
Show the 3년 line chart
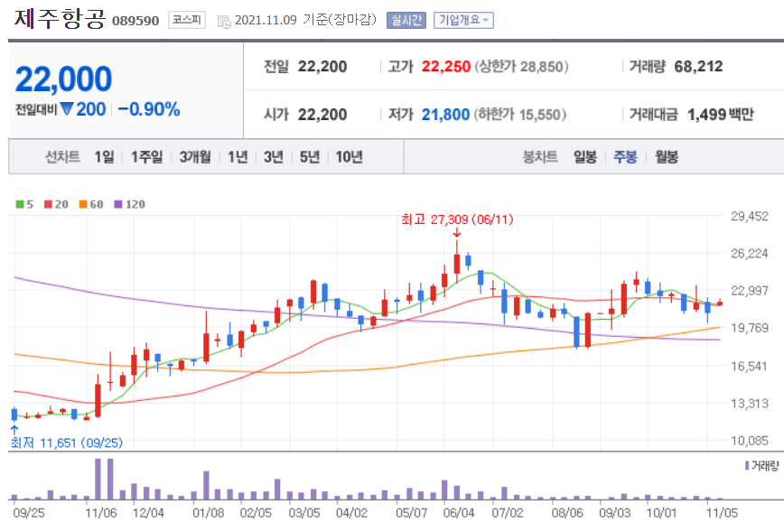click(274, 157)
